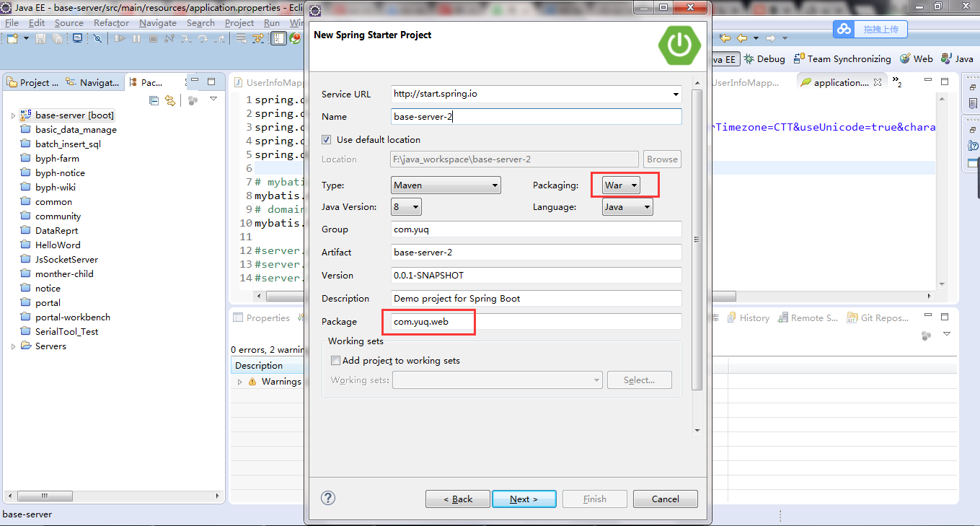This screenshot has height=526, width=980.
Task: Open the Git Repositories view tab
Action: 878,317
